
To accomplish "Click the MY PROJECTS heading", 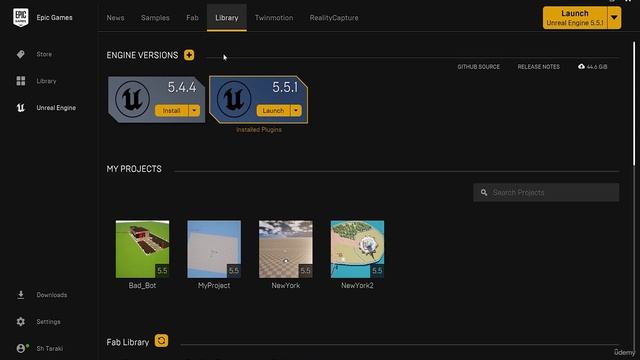I will click(x=134, y=169).
